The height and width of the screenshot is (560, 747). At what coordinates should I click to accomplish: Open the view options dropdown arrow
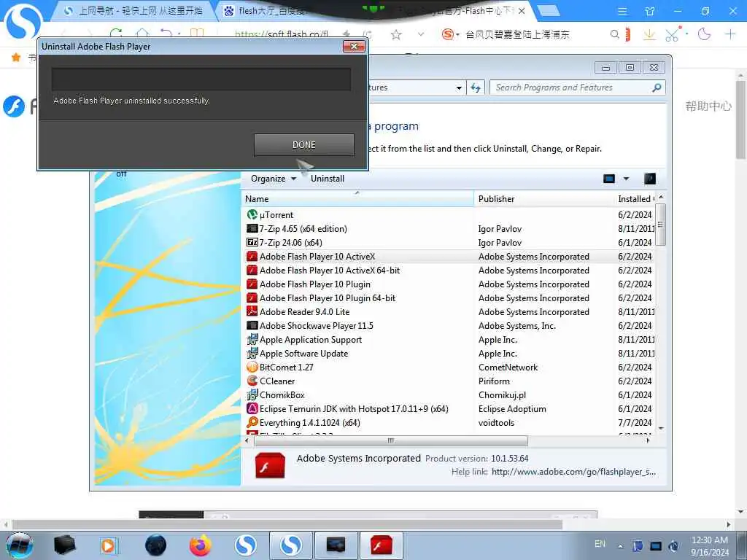626,179
